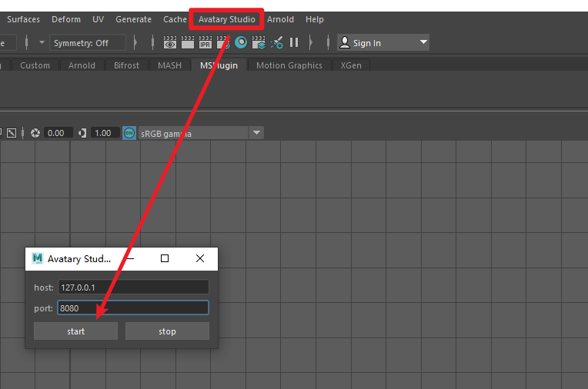Click the port input field
The height and width of the screenshot is (389, 588).
tap(133, 308)
